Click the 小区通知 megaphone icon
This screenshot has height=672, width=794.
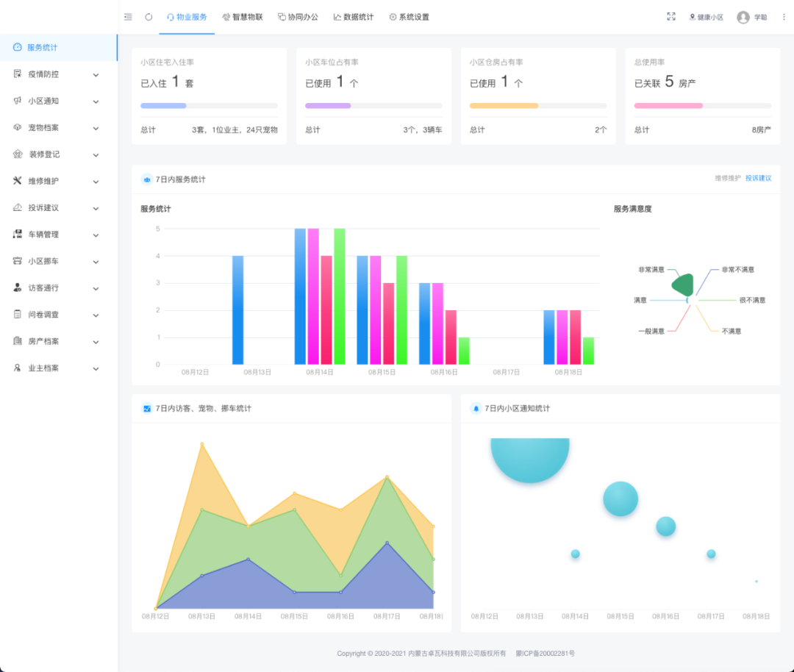[x=17, y=101]
